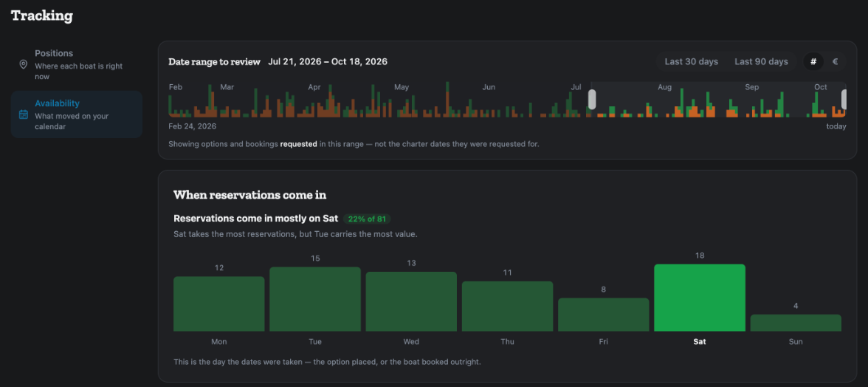868x387 pixels.
Task: Click the Jun month label on timeline
Action: pos(489,87)
